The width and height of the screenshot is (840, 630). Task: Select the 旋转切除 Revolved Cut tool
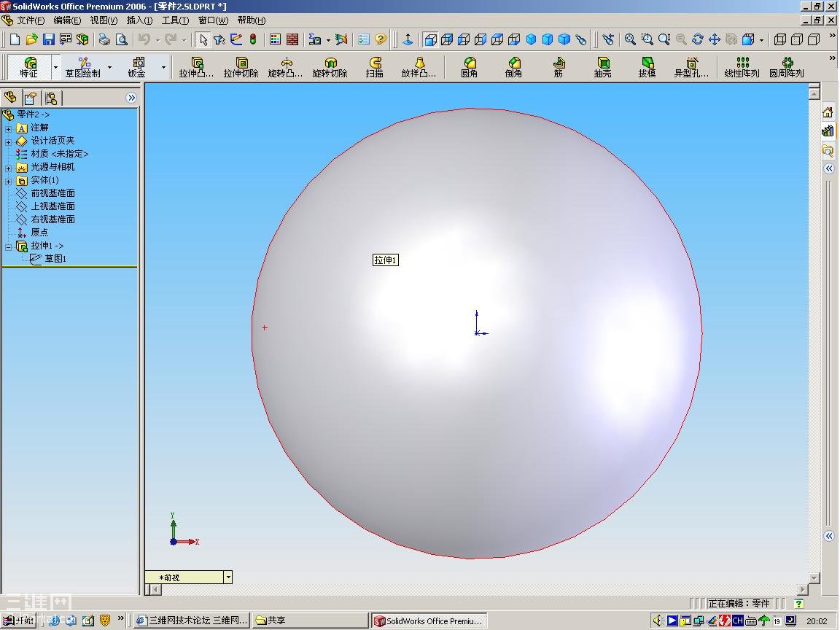click(330, 67)
